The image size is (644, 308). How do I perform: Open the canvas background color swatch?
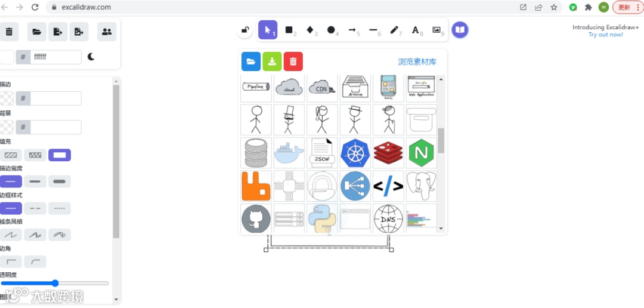click(x=7, y=57)
